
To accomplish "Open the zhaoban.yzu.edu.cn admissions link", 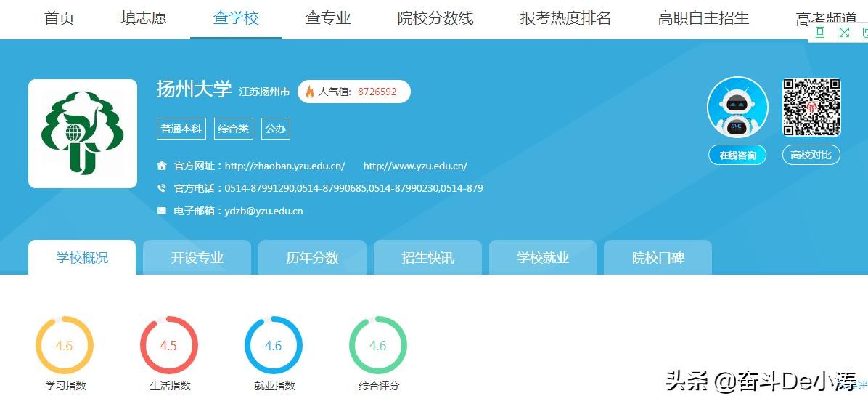I will 284,166.
